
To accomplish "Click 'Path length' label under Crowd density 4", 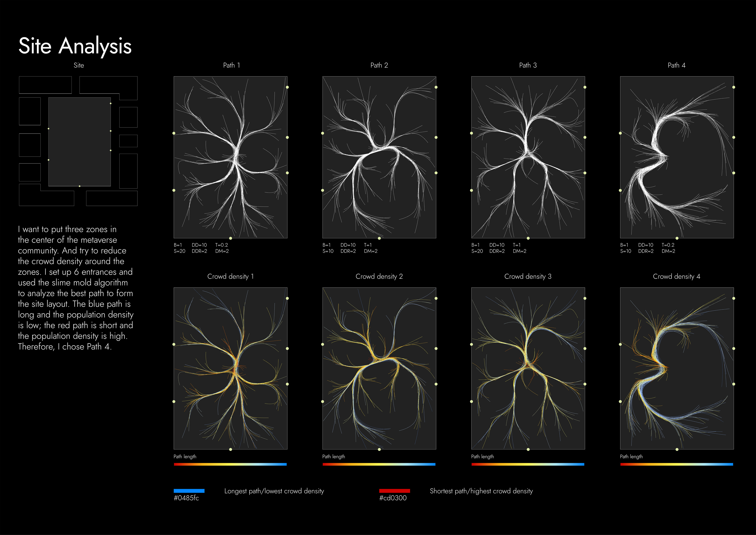I will (x=631, y=457).
